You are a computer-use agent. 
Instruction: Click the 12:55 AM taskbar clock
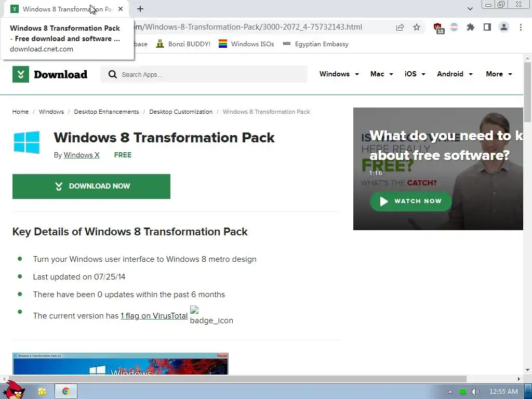[504, 392]
